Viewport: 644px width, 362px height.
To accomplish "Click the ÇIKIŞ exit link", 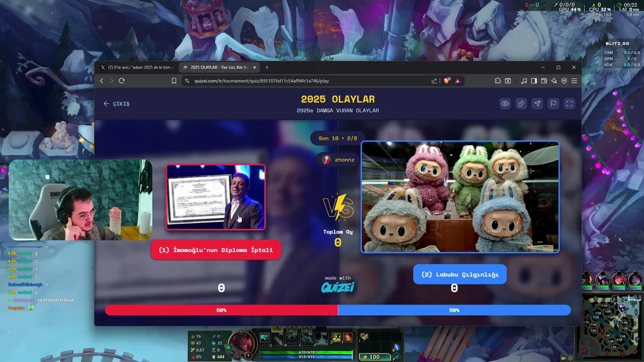I will [117, 104].
